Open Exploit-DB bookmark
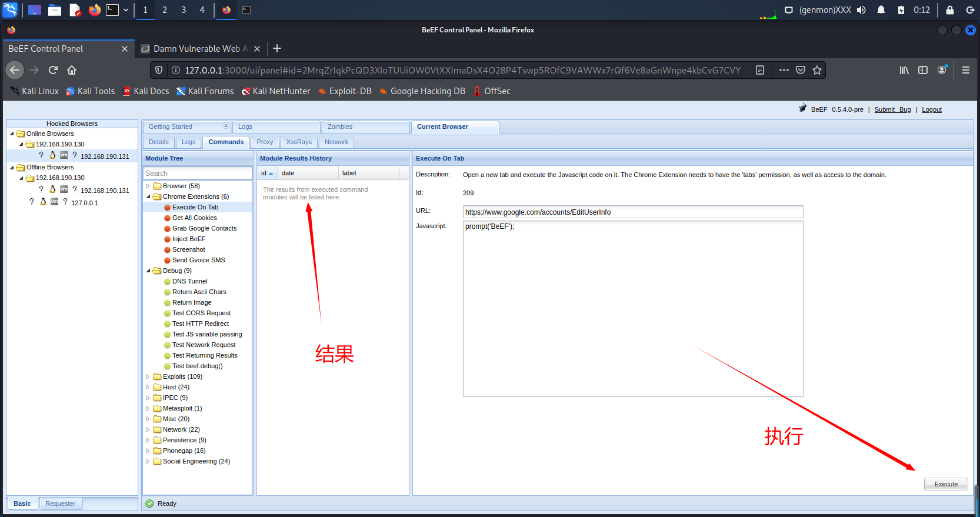This screenshot has height=517, width=980. (x=345, y=91)
